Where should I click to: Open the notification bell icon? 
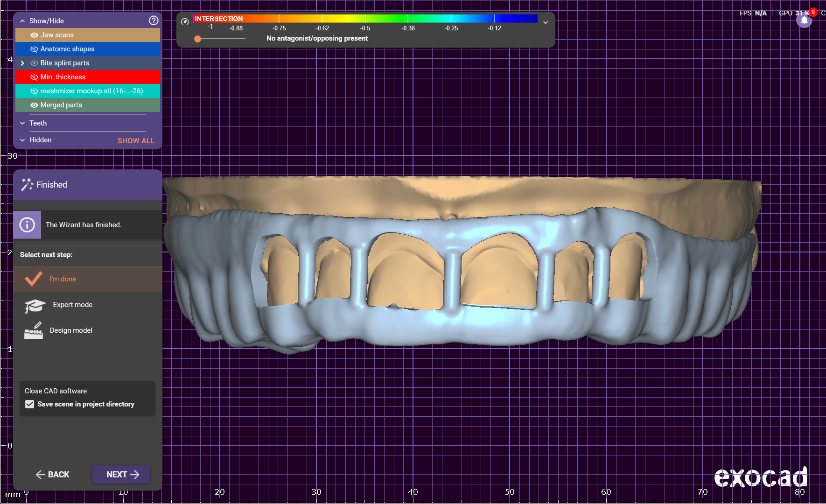804,21
